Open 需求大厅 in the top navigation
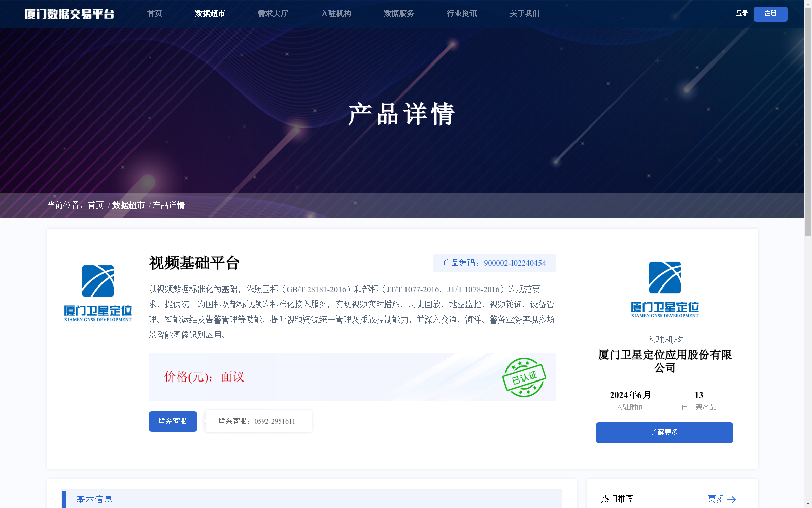The height and width of the screenshot is (508, 812). coord(273,14)
